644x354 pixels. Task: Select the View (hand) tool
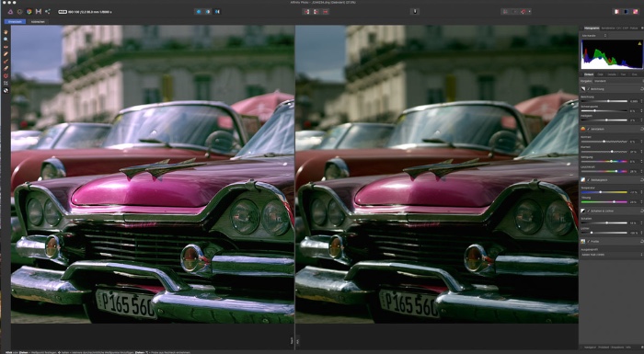point(6,32)
